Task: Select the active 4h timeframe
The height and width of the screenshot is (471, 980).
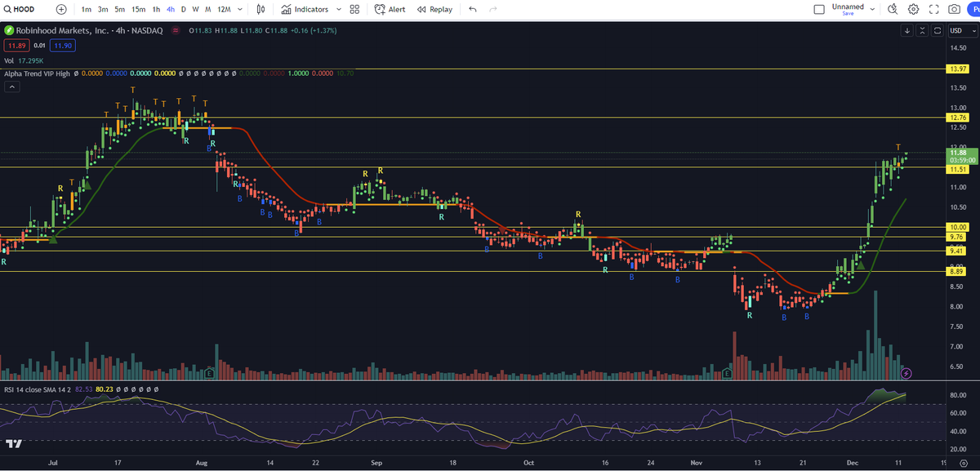Action: pos(170,10)
